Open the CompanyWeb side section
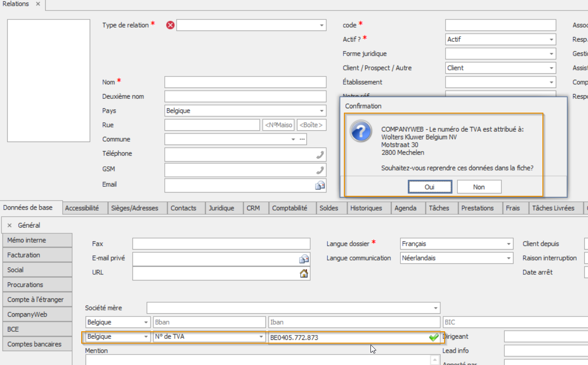This screenshot has height=365, width=588. click(38, 315)
